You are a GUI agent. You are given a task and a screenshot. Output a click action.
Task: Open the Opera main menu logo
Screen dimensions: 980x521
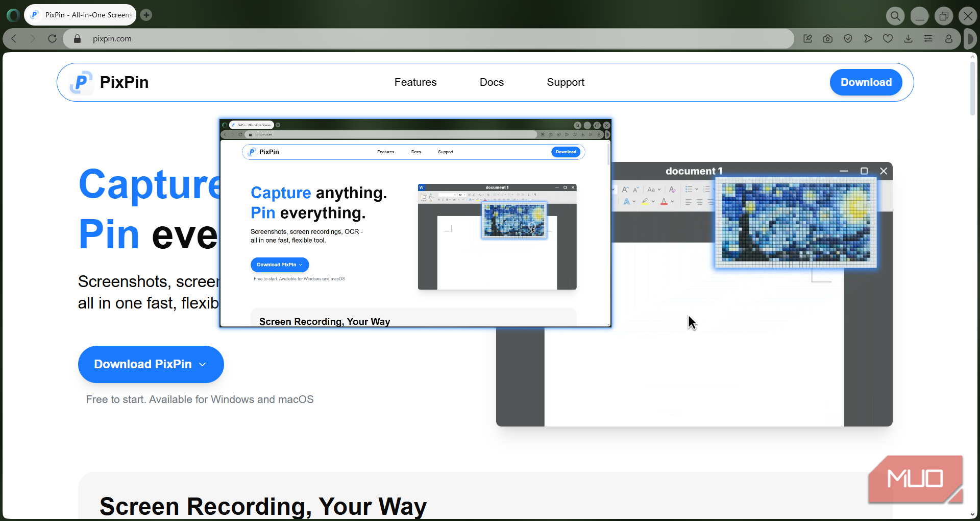point(13,15)
